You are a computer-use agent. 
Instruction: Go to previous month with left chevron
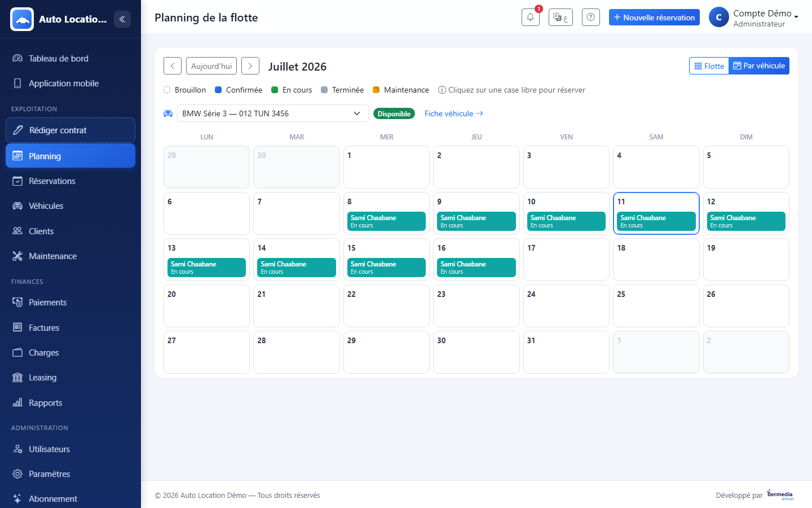coord(173,66)
